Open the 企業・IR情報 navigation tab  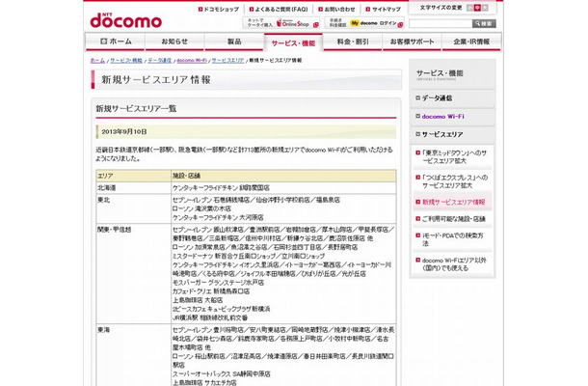point(471,41)
